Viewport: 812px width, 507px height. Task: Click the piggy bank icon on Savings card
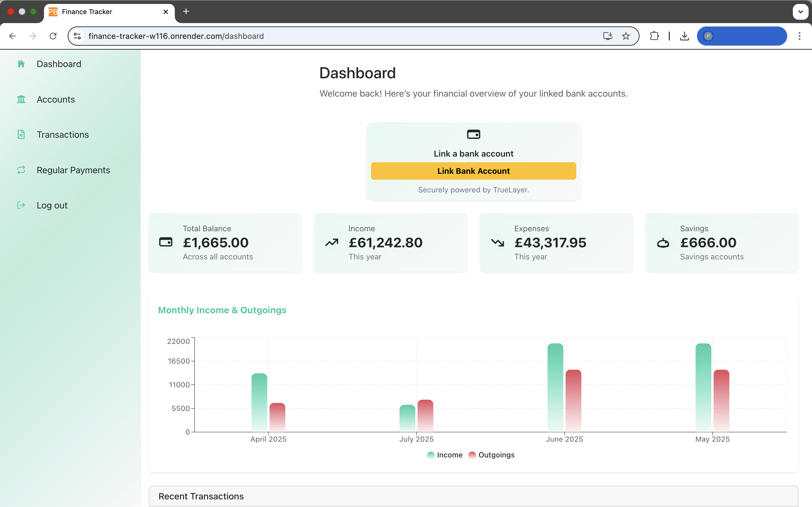[x=663, y=243]
